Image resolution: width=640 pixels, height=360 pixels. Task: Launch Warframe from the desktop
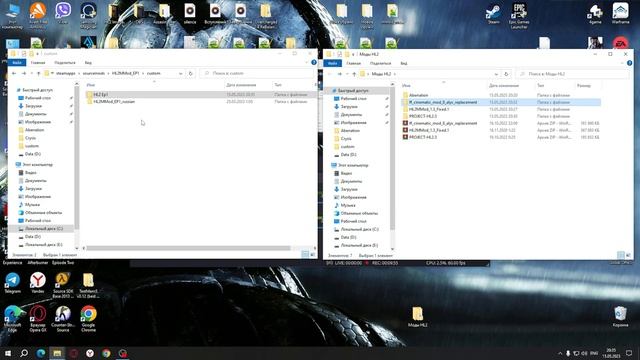(620, 13)
